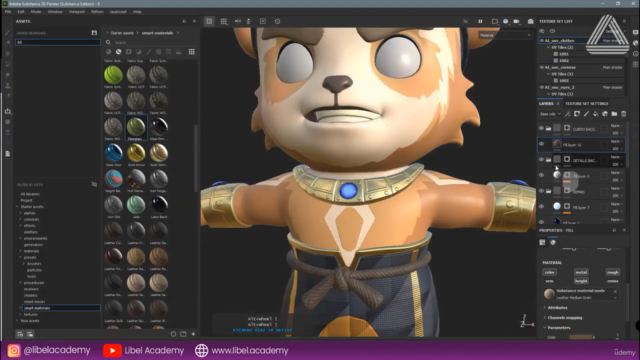Click the export icon in left toolbar
The image size is (640, 360).
pos(8,111)
